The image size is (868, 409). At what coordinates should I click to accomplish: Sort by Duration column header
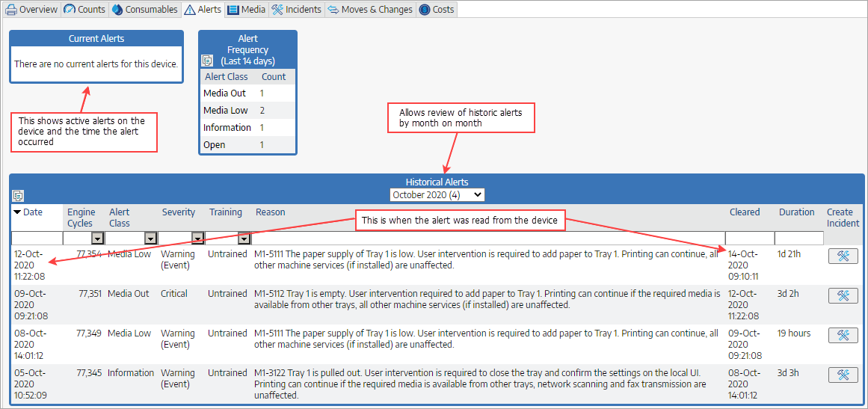coord(796,212)
